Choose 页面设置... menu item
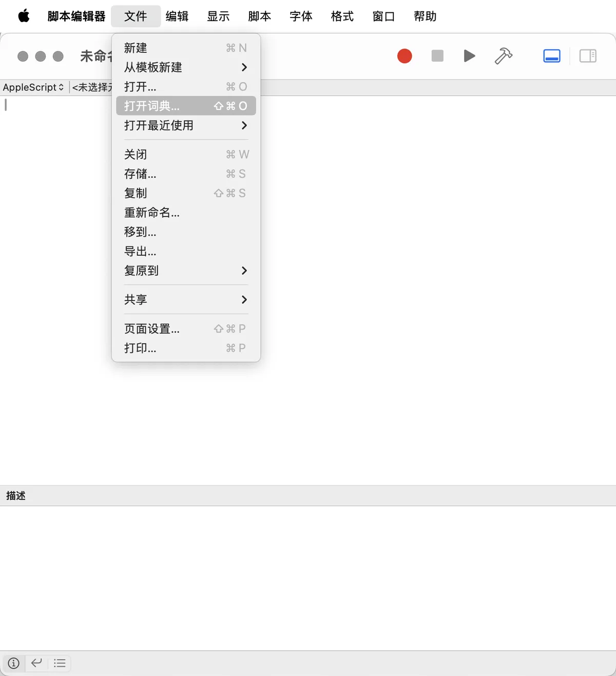The image size is (616, 676). (186, 329)
